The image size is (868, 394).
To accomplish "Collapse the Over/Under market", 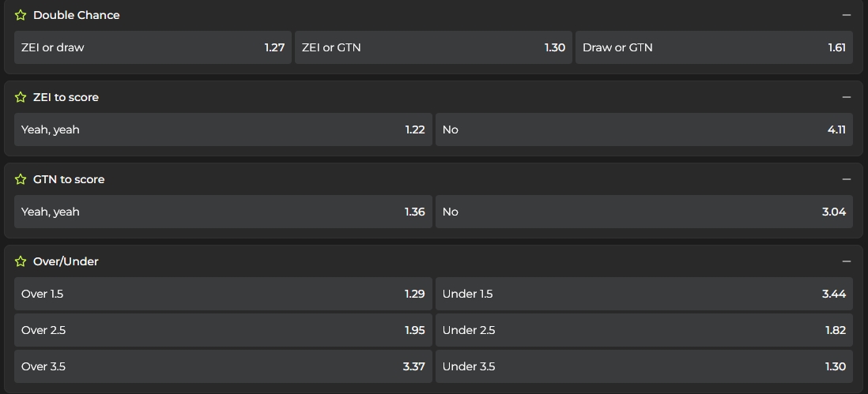I will click(847, 261).
